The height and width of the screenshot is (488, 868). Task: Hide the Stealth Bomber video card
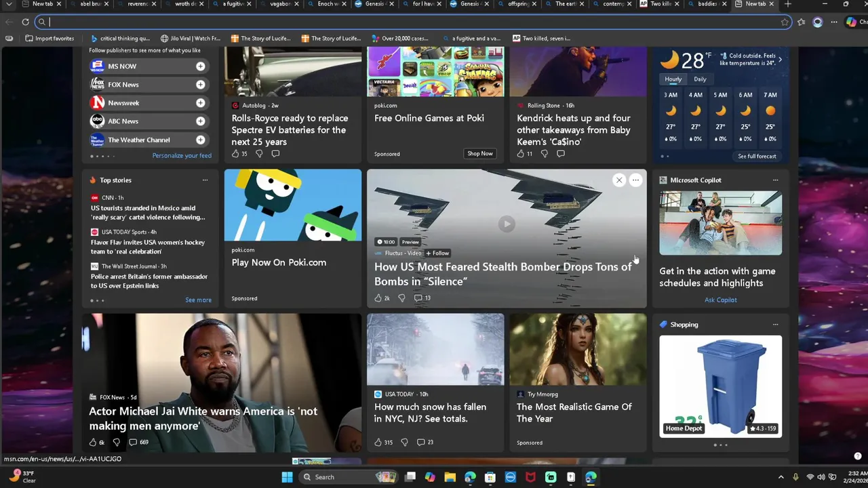click(x=619, y=180)
